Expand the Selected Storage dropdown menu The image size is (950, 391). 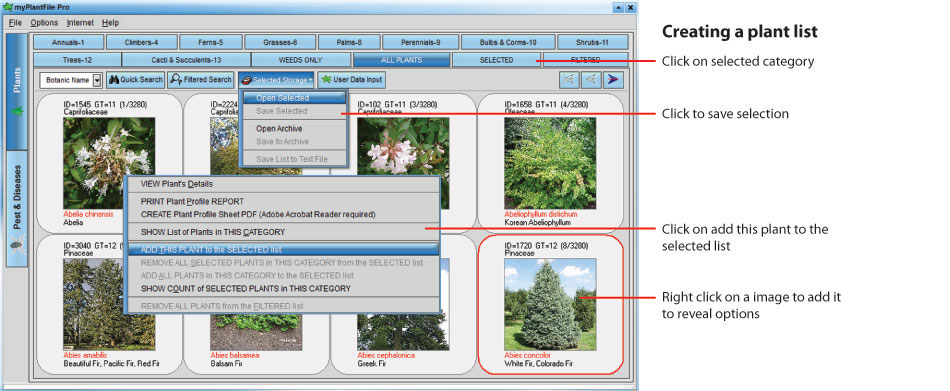pos(276,79)
